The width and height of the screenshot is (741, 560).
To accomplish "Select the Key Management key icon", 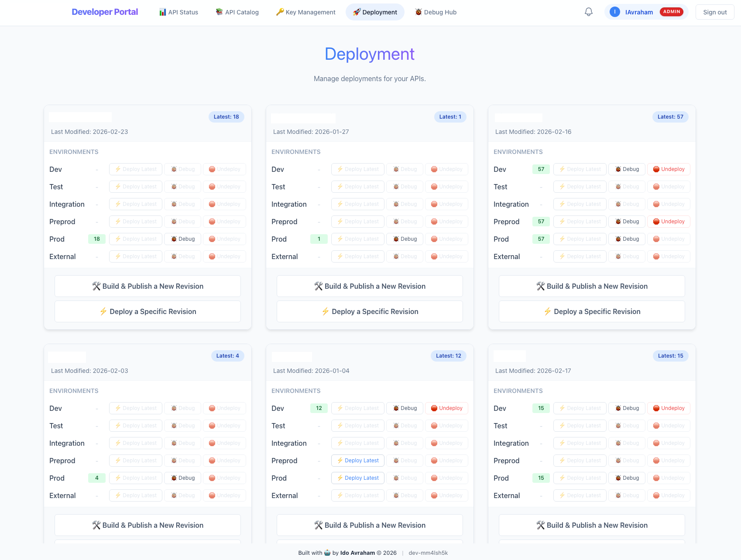I will (x=280, y=12).
